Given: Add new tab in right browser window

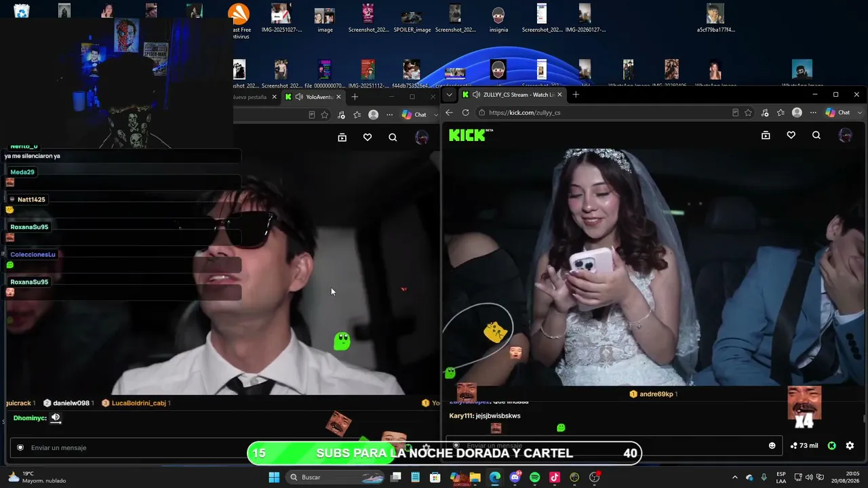Looking at the screenshot, I should [x=576, y=95].
